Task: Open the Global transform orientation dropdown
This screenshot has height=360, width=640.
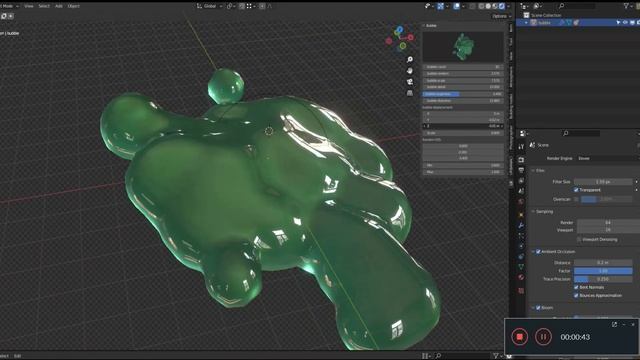Action: 210,6
